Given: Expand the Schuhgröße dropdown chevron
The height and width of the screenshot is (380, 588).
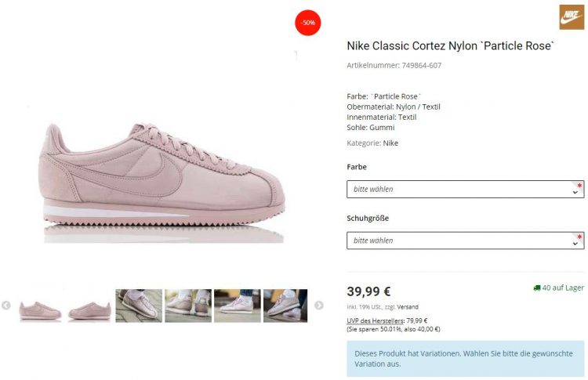Looking at the screenshot, I should pos(575,244).
